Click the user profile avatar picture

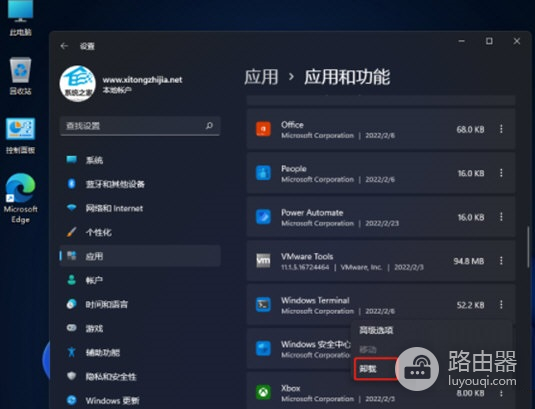pyautogui.click(x=78, y=84)
